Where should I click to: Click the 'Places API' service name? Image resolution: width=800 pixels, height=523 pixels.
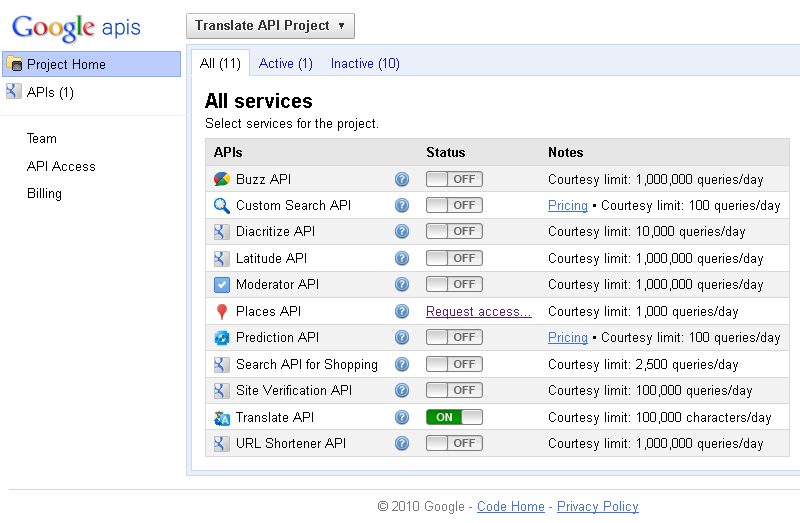[x=268, y=311]
